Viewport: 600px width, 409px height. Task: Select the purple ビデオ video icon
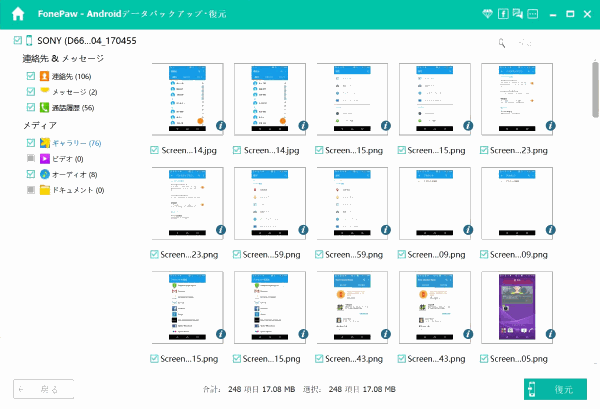(45, 158)
